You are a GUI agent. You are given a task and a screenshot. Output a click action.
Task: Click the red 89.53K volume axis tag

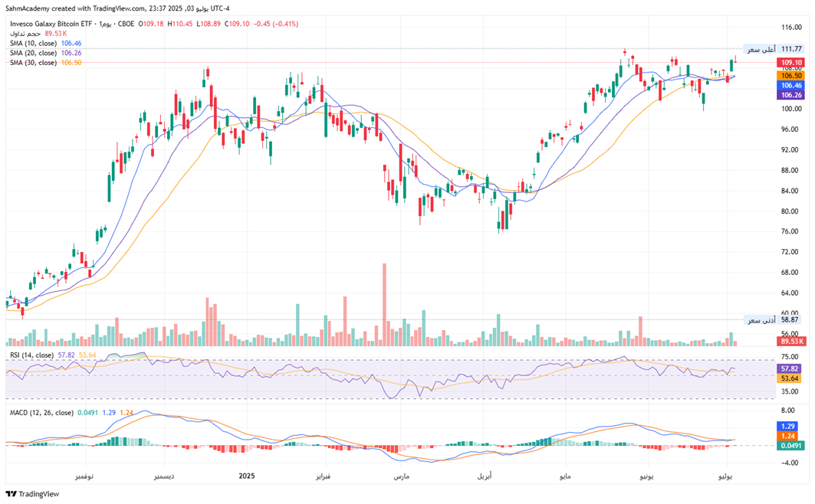[791, 341]
